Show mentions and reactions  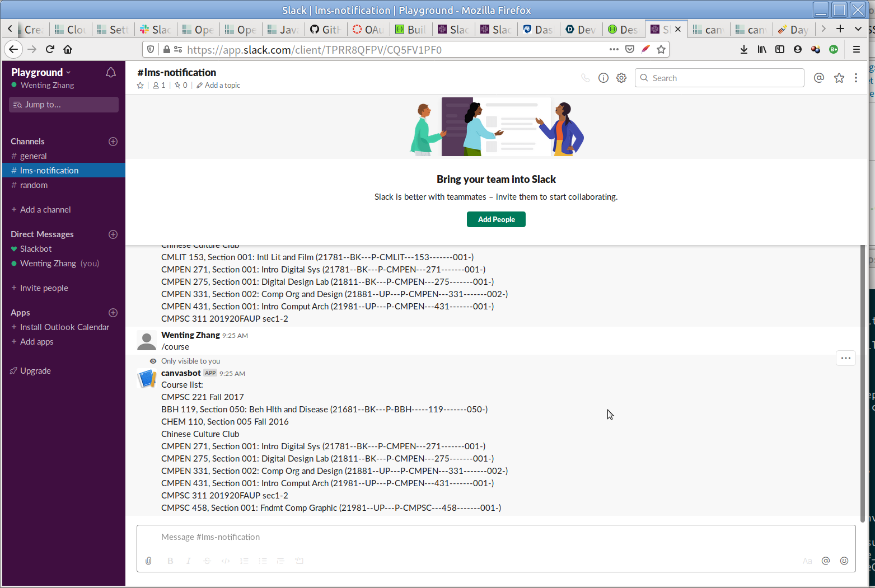(819, 78)
